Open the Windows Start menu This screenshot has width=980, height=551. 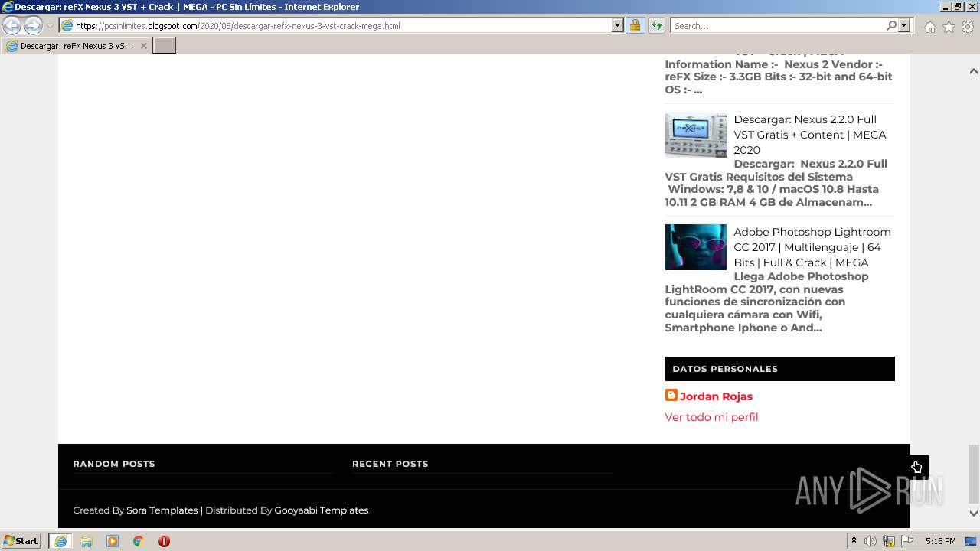[21, 541]
